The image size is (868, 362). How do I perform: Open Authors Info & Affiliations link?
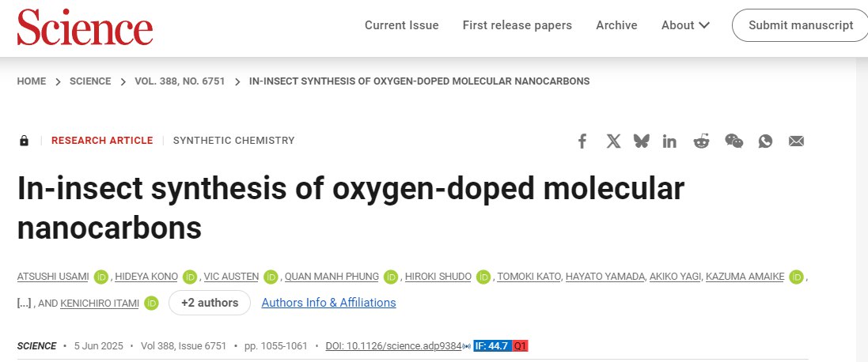(329, 303)
